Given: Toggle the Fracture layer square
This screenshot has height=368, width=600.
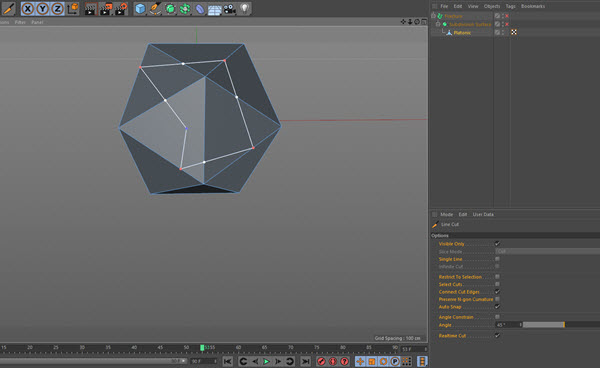Looking at the screenshot, I should (497, 16).
